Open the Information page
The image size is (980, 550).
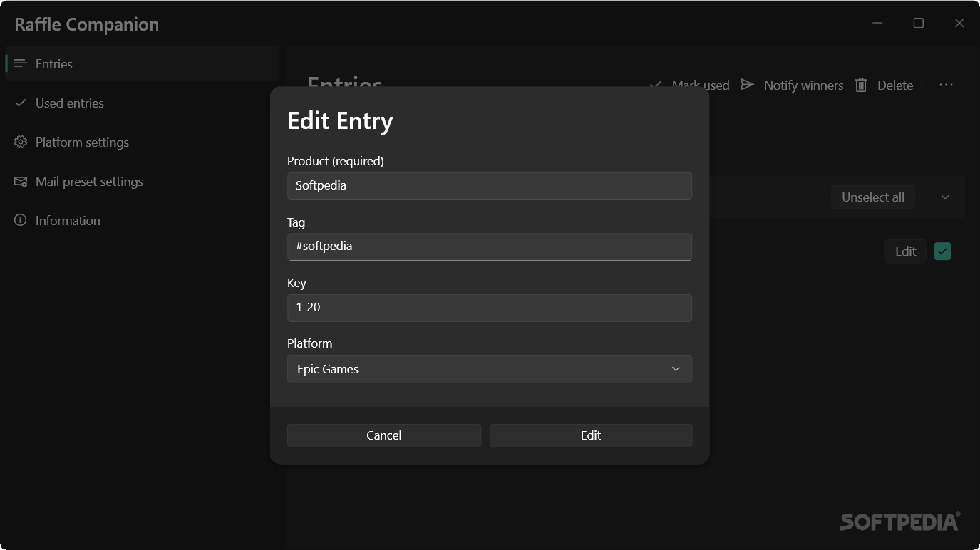click(142, 220)
